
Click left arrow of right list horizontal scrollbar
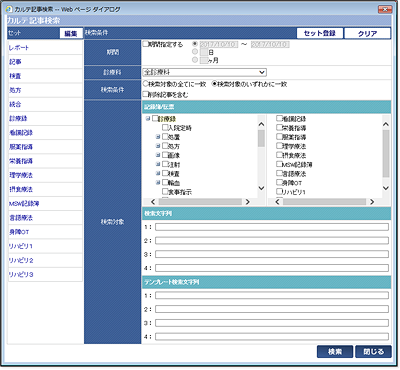(x=277, y=202)
